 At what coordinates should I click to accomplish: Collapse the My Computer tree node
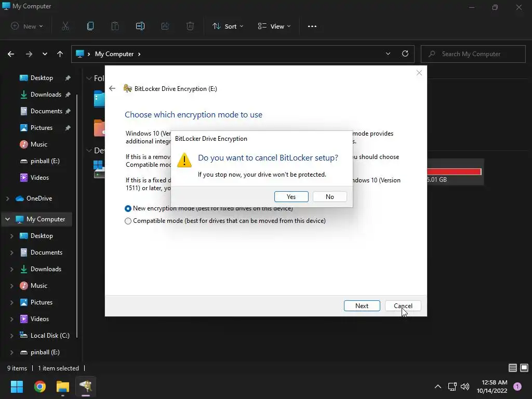[x=7, y=219]
